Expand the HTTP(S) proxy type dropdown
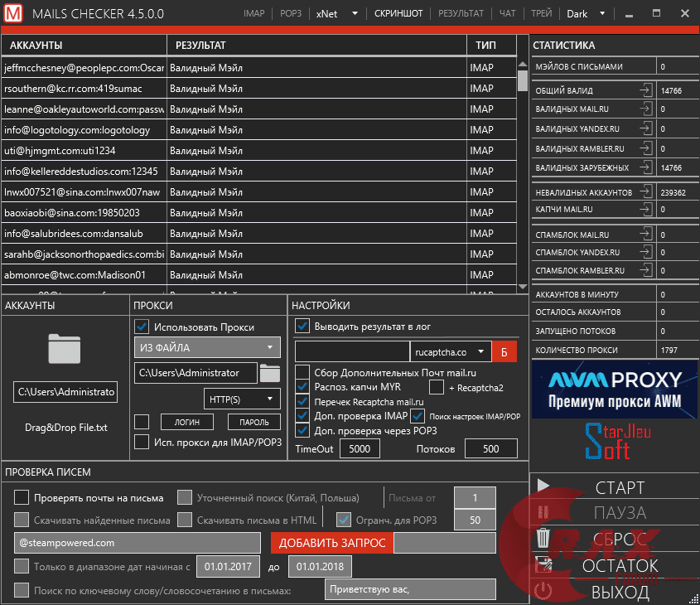 click(x=242, y=399)
